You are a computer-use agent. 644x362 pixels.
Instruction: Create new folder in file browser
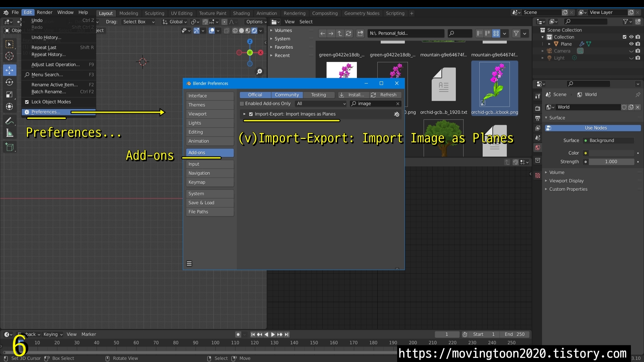pyautogui.click(x=360, y=33)
